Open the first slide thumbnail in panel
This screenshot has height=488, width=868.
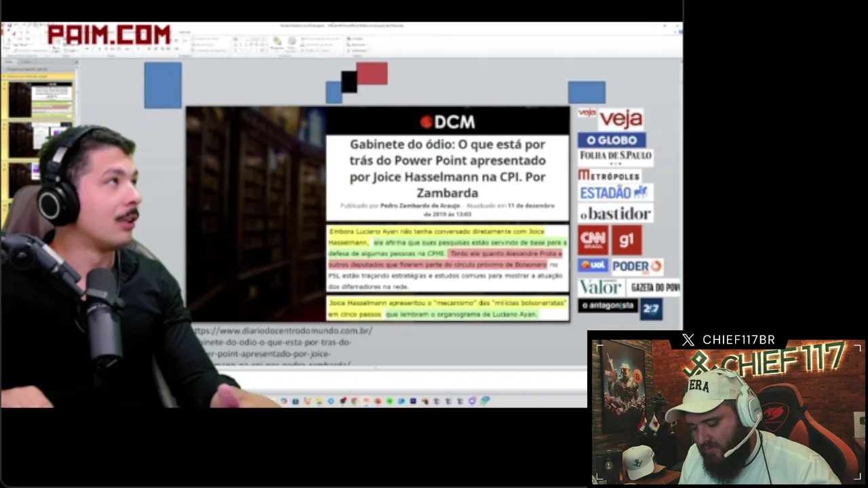pos(40,100)
